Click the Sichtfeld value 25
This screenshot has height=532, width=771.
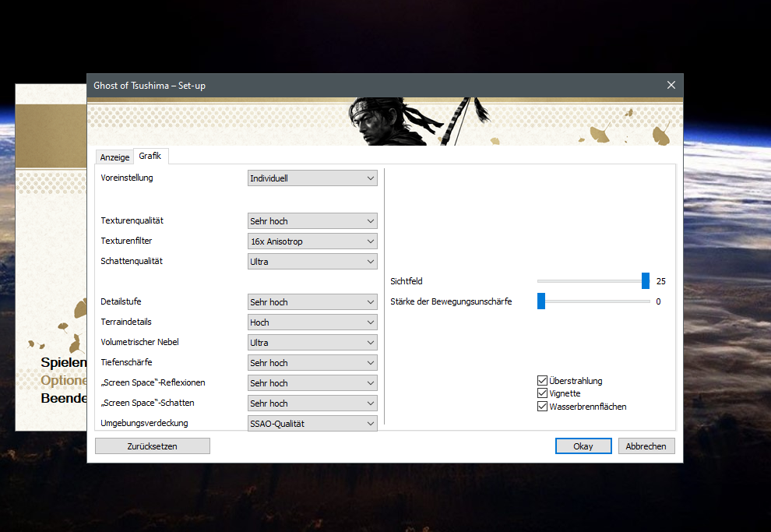pos(661,281)
